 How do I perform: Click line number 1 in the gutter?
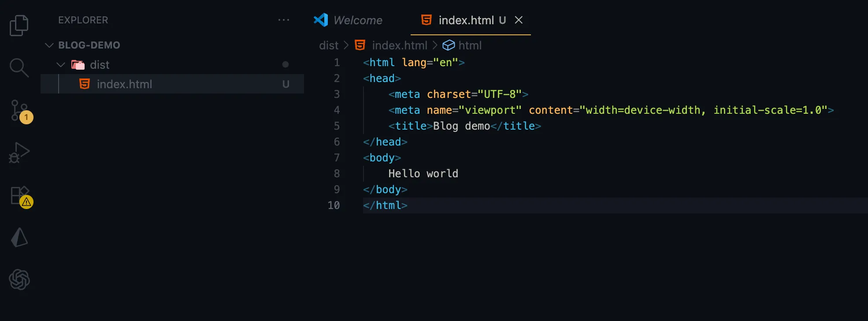pyautogui.click(x=337, y=62)
